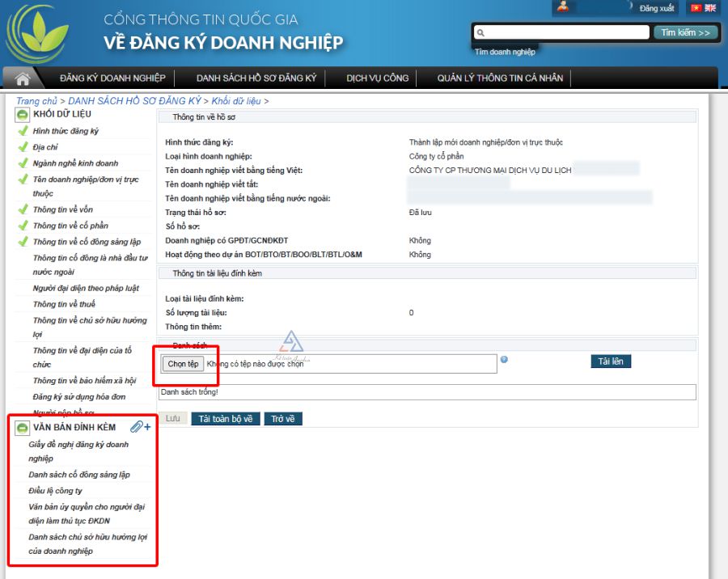Viewport: 728px width, 579px height.
Task: Click the Trở về button
Action: coord(283,419)
